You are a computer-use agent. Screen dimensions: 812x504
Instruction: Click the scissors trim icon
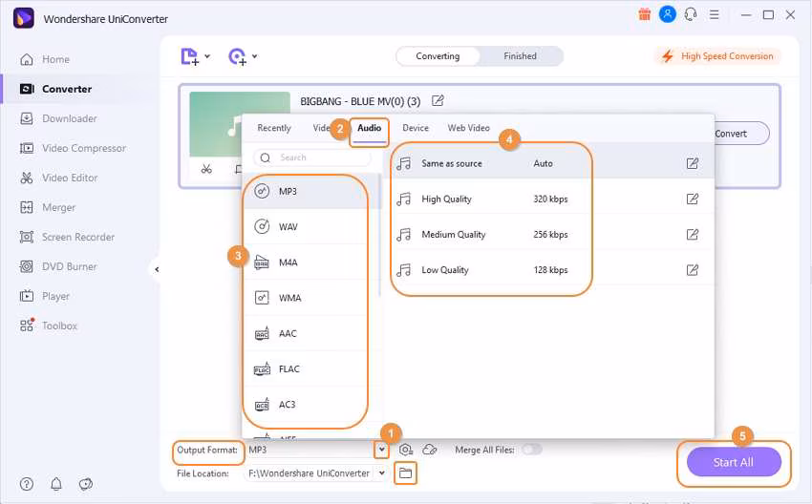pyautogui.click(x=206, y=169)
